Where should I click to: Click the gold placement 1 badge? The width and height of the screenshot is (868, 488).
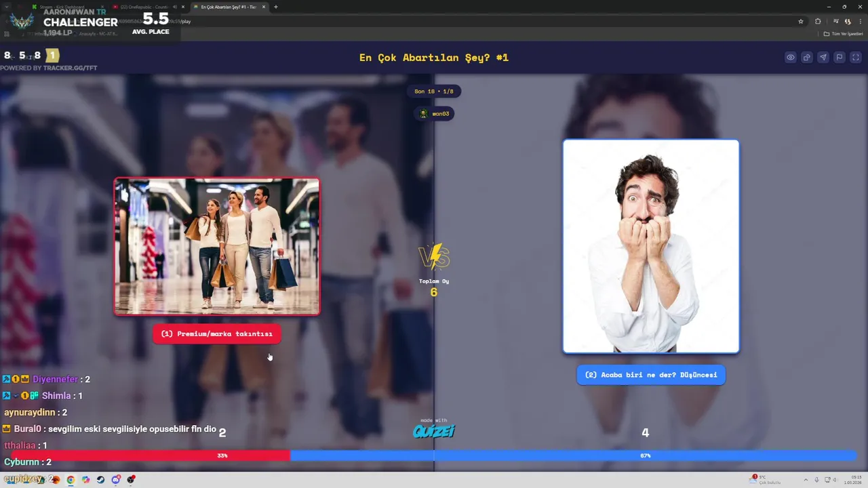click(52, 56)
